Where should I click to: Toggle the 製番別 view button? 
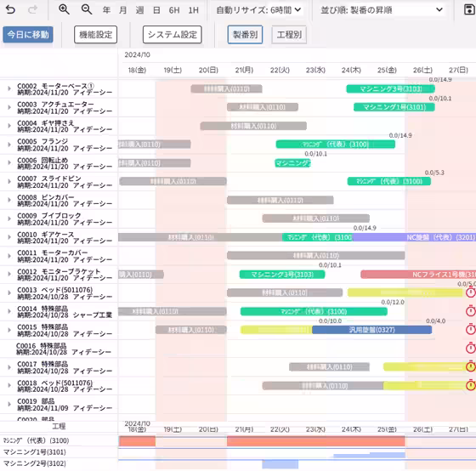pos(245,35)
